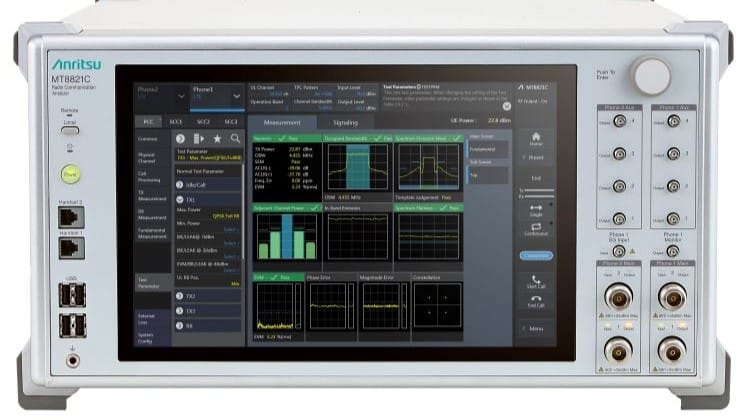Image resolution: width=750 pixels, height=420 pixels.
Task: Select the Max. Power test parameter
Action: 208,213
